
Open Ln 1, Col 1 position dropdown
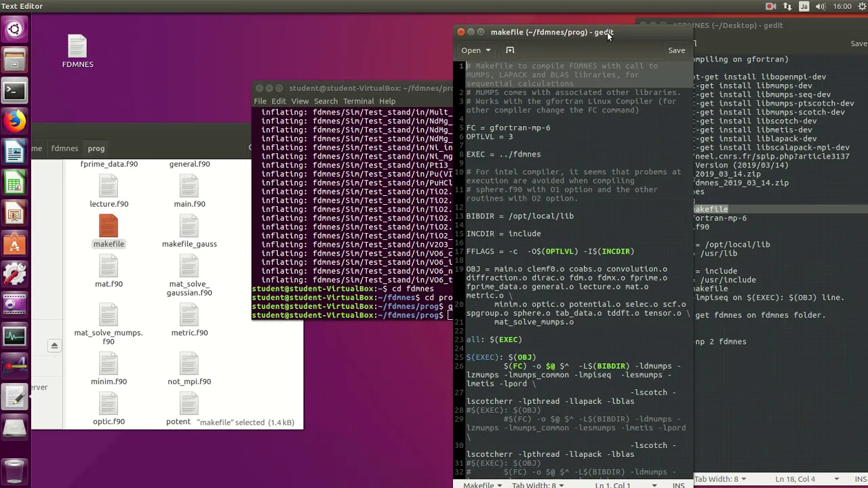coord(625,485)
